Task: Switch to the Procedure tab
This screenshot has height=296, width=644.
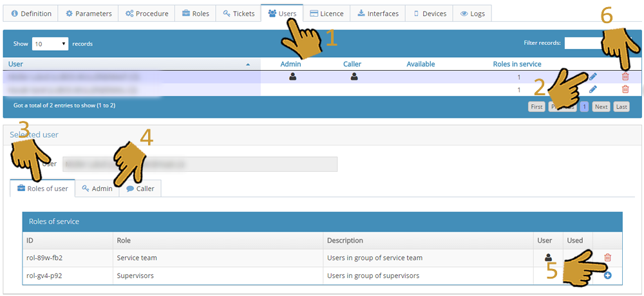Action: coord(147,14)
